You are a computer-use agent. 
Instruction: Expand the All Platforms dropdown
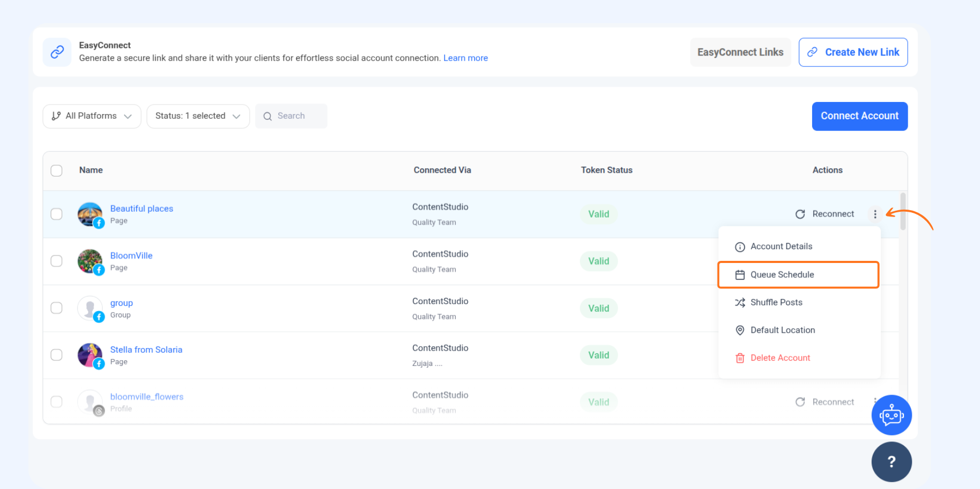click(x=92, y=116)
